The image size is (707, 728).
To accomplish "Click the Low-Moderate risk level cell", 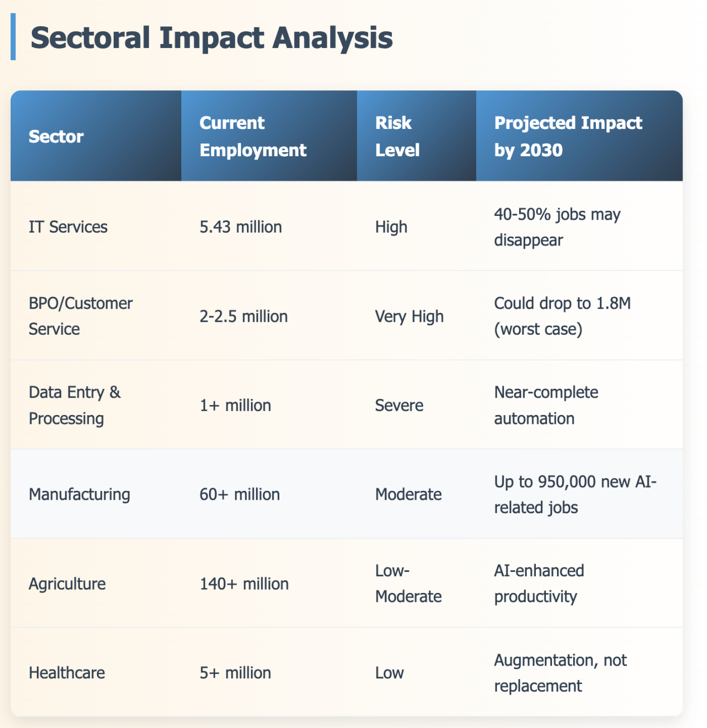I will click(x=408, y=584).
